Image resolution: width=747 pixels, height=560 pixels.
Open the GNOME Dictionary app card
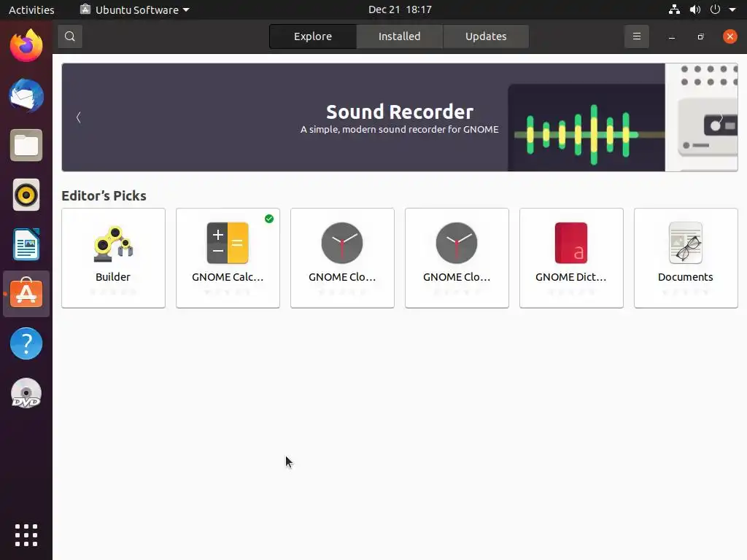coord(571,258)
